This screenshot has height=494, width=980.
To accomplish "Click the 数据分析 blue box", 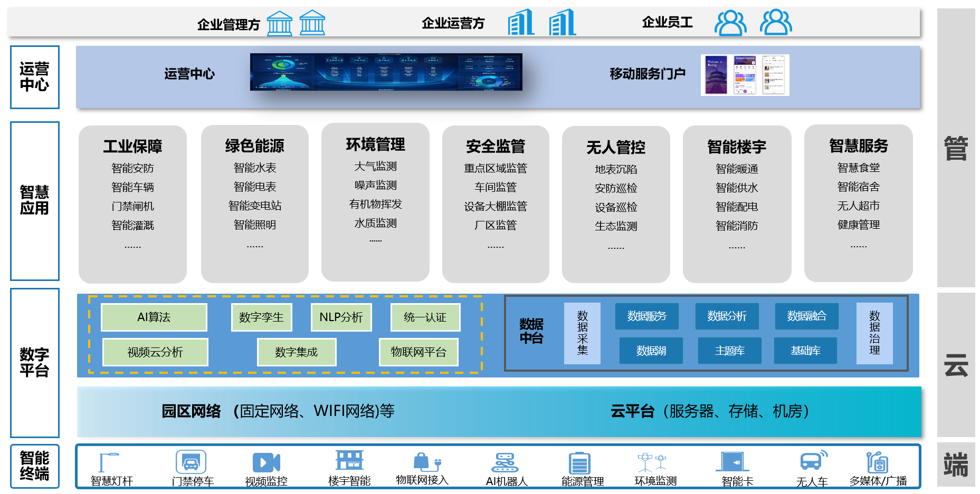I will click(727, 316).
